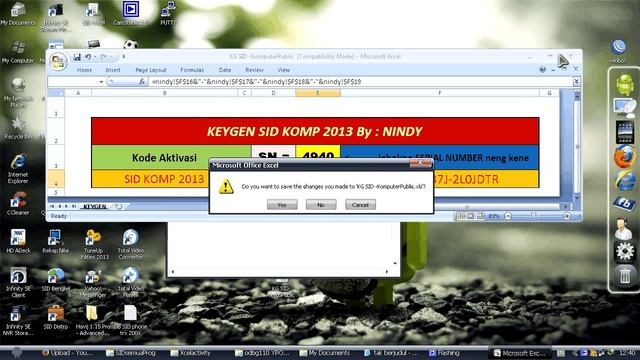Open the Insert ribbon tab
The width and height of the screenshot is (640, 360).
(x=113, y=70)
